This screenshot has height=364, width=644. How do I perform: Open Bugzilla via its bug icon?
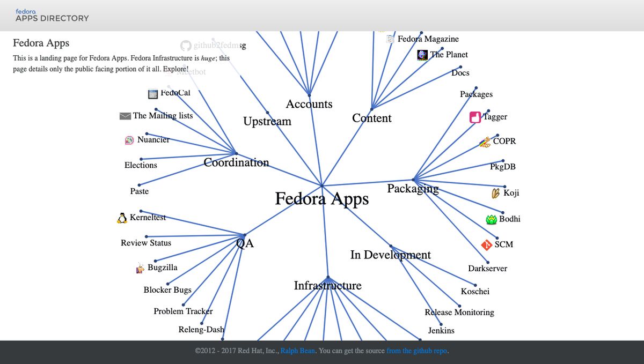pos(140,268)
